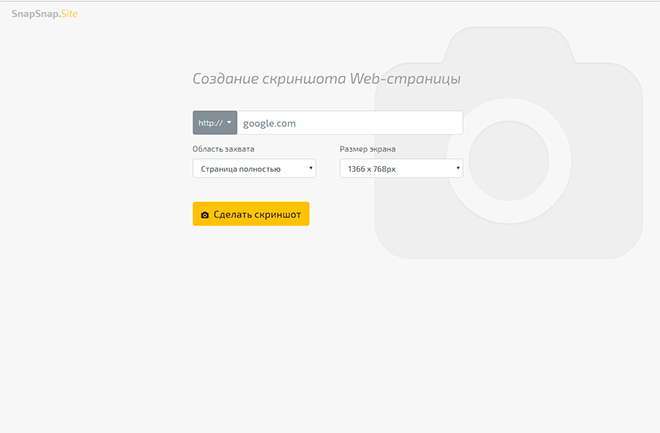The image size is (660, 433).
Task: Open the http:// protocol dropdown
Action: 215,123
